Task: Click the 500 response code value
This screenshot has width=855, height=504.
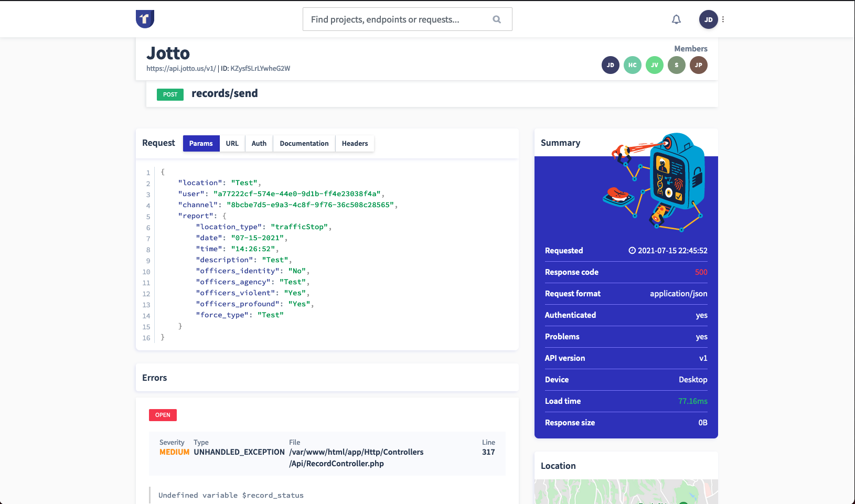Action: (701, 272)
